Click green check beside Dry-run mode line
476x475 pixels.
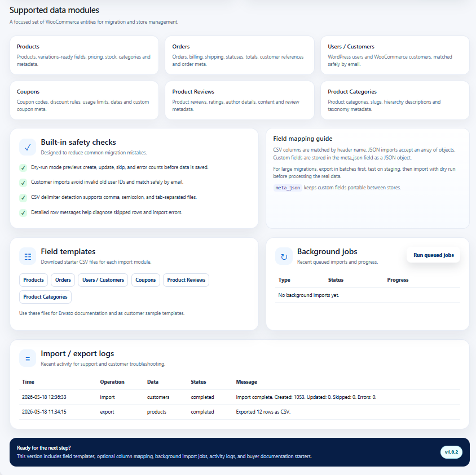coord(23,168)
